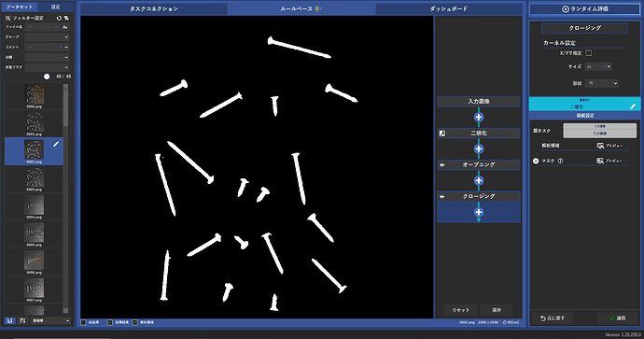Click the filter reset refresh icon

click(59, 18)
